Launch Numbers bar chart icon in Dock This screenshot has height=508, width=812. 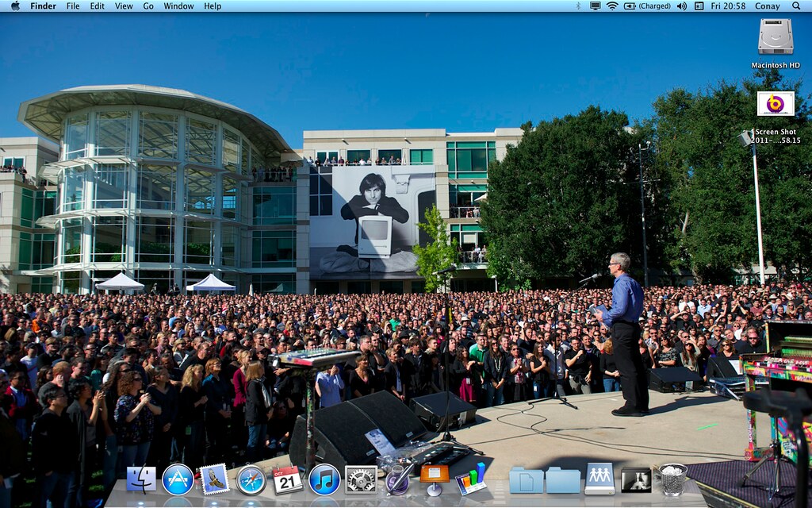point(471,479)
